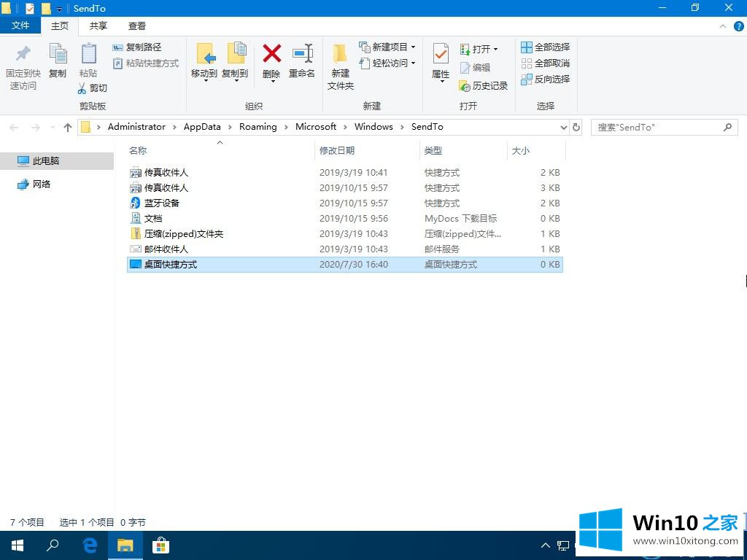Click the 复制 copy icon
Screen dimensions: 747x560
(x=58, y=61)
